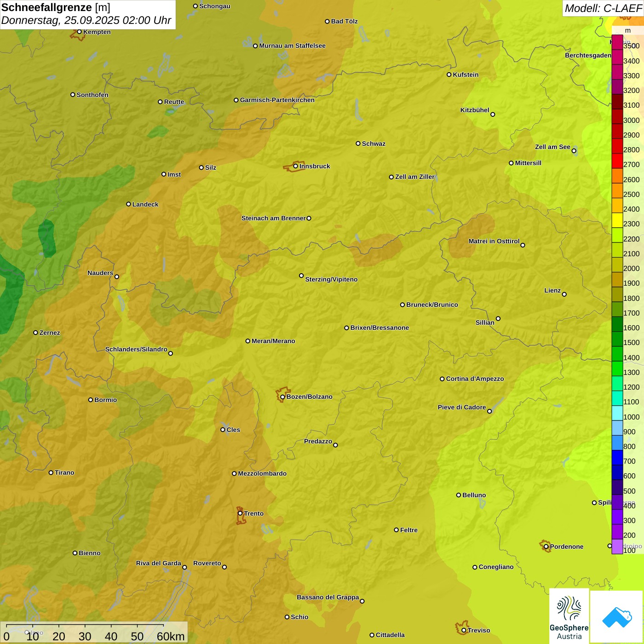Image resolution: width=644 pixels, height=644 pixels.
Task: Select the Belluno marker dot
Action: click(x=459, y=495)
